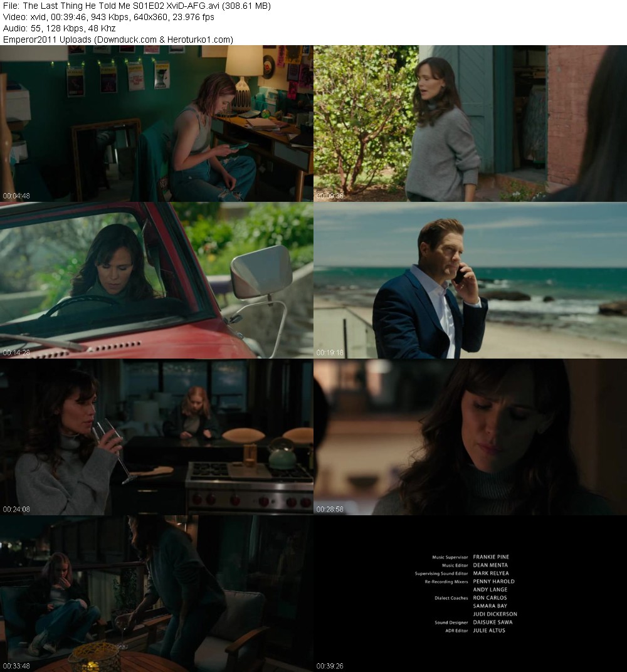Click the 'Music Supervisor' credit role
The height and width of the screenshot is (672, 627).
pos(450,557)
